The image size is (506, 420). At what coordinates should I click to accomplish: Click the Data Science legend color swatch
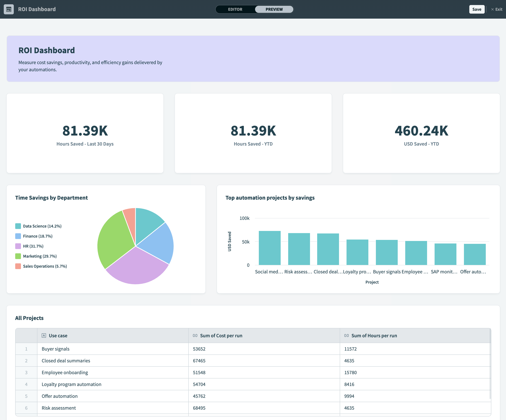[18, 226]
